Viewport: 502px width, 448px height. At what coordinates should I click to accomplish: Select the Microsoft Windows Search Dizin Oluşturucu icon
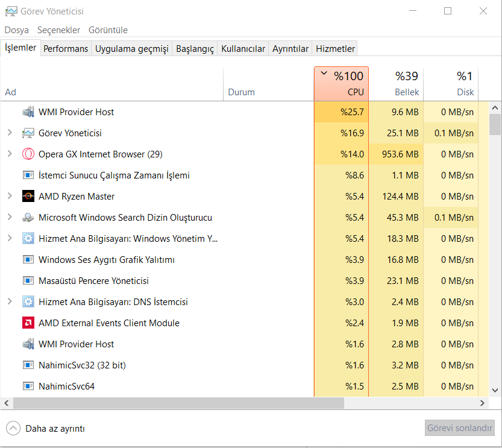point(28,218)
